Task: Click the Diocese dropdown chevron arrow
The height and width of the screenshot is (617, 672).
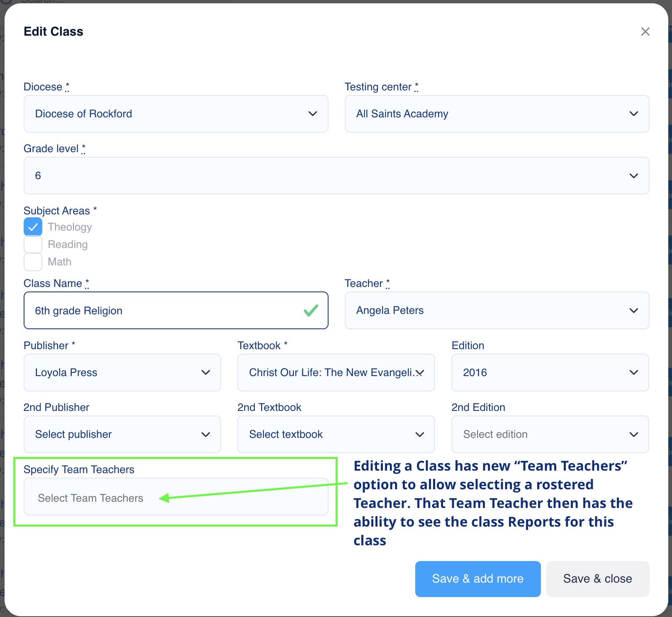Action: [313, 114]
